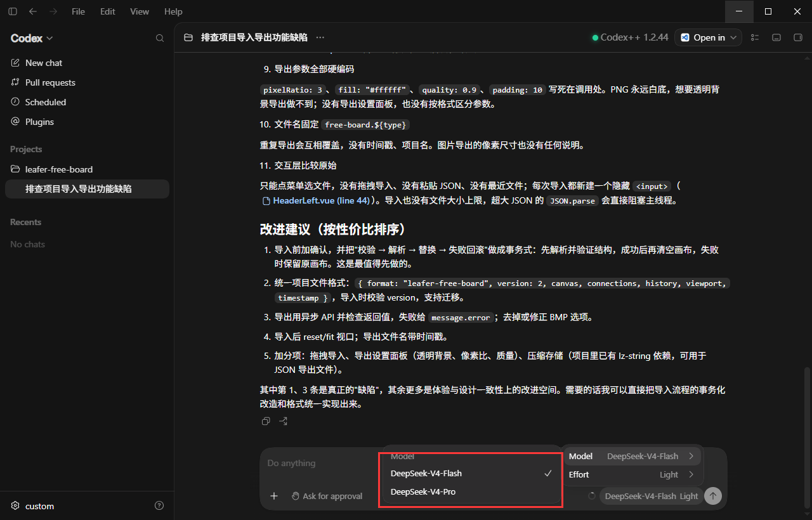Click the pixelRatio: 3 code snippet
The height and width of the screenshot is (520, 812).
(x=293, y=90)
